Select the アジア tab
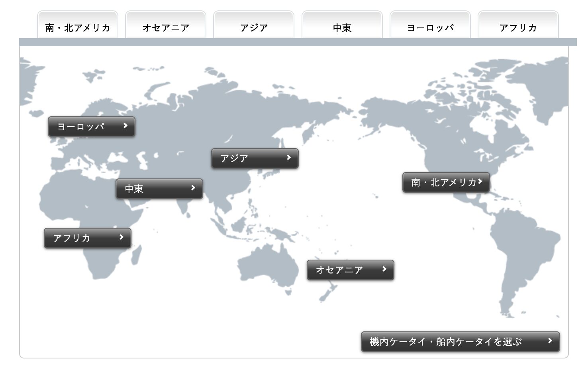The height and width of the screenshot is (372, 588). click(x=254, y=27)
